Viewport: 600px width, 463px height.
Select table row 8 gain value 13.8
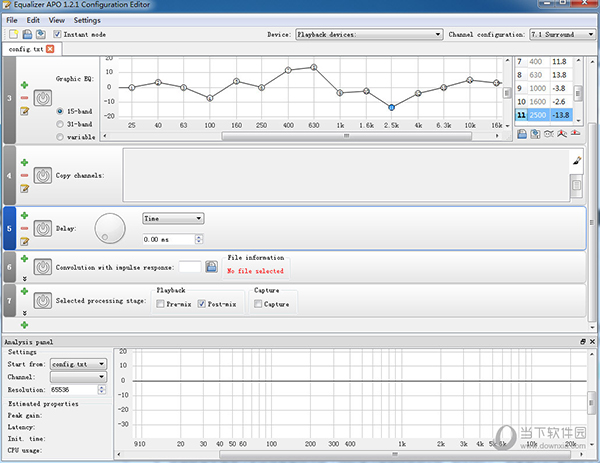tap(561, 75)
